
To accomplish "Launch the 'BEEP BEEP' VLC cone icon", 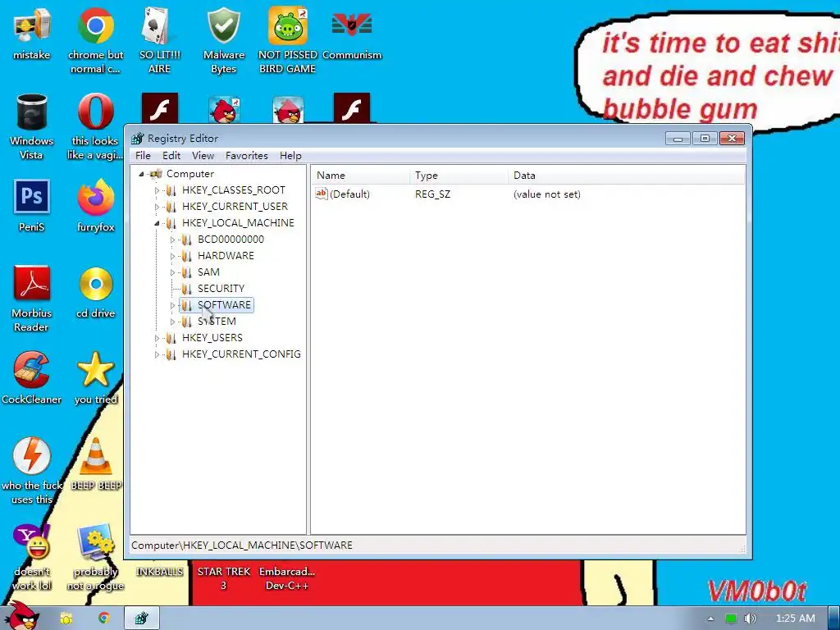I will (x=96, y=464).
